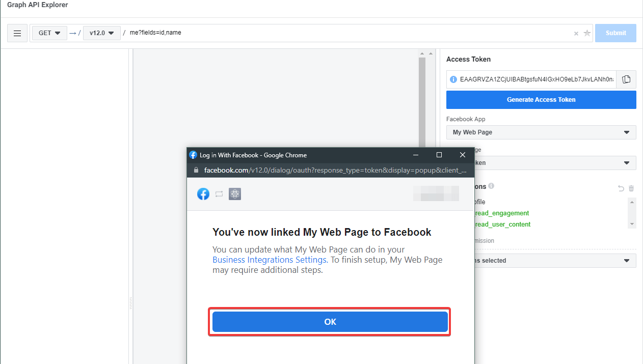The width and height of the screenshot is (643, 364).
Task: Click the Facebook logo in popup header
Action: click(x=203, y=194)
